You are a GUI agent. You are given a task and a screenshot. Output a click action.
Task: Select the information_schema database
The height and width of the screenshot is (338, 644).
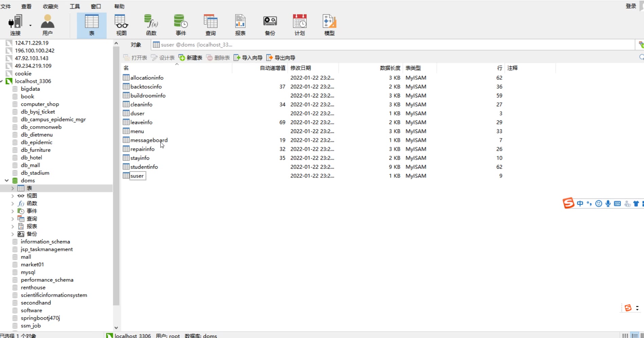[45, 242]
